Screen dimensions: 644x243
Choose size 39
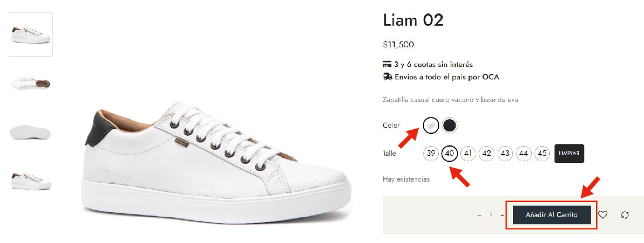pyautogui.click(x=432, y=154)
